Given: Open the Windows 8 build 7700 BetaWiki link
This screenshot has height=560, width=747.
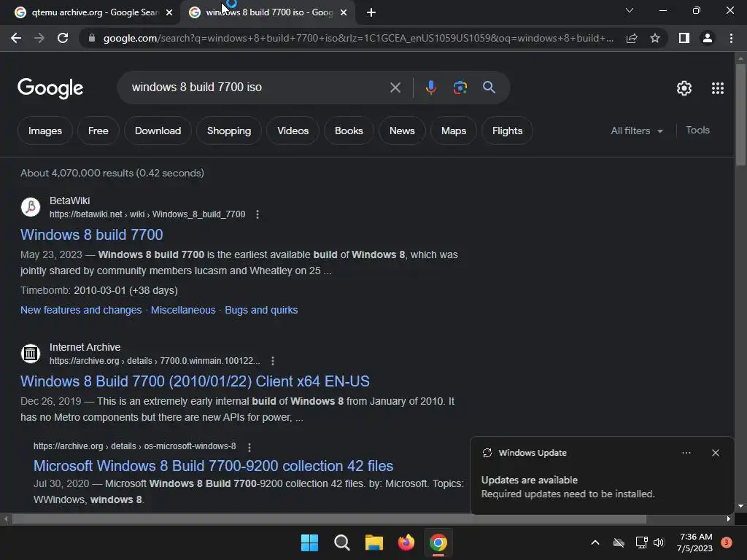Looking at the screenshot, I should [x=92, y=235].
